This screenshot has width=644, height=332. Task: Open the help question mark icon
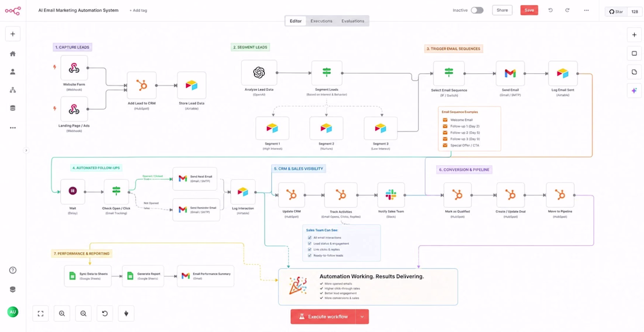point(13,270)
